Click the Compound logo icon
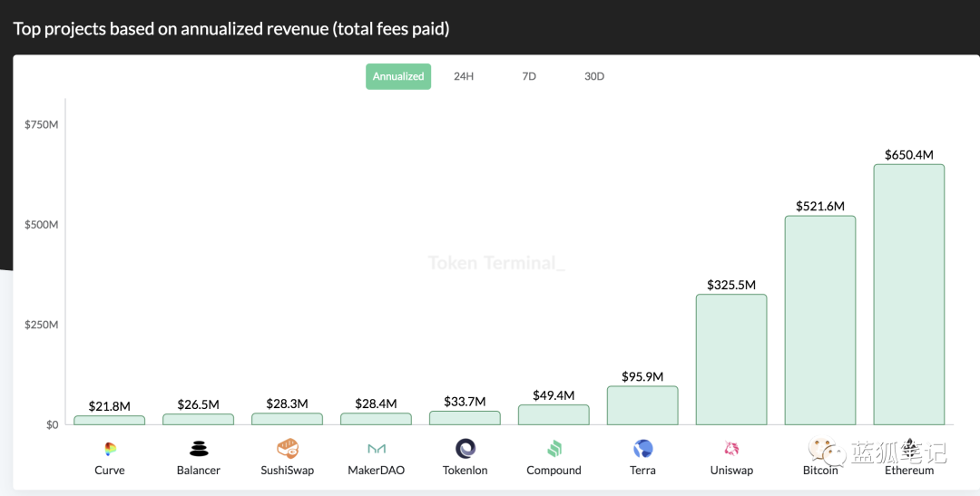This screenshot has height=496, width=980. click(x=554, y=448)
